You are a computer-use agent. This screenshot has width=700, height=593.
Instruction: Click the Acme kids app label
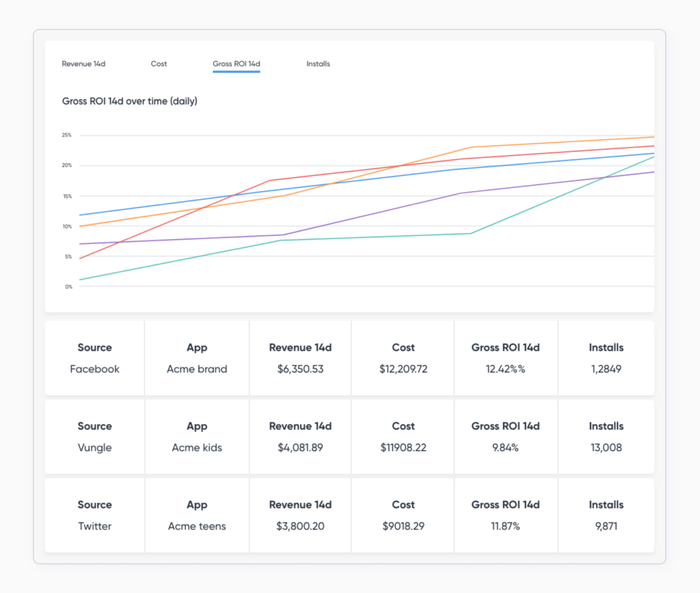coord(197,447)
